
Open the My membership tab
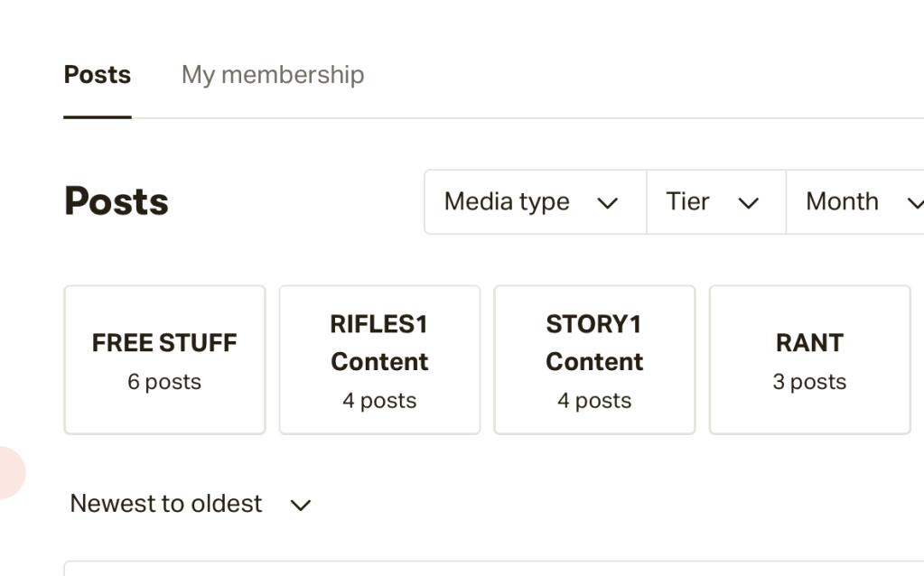coord(272,75)
